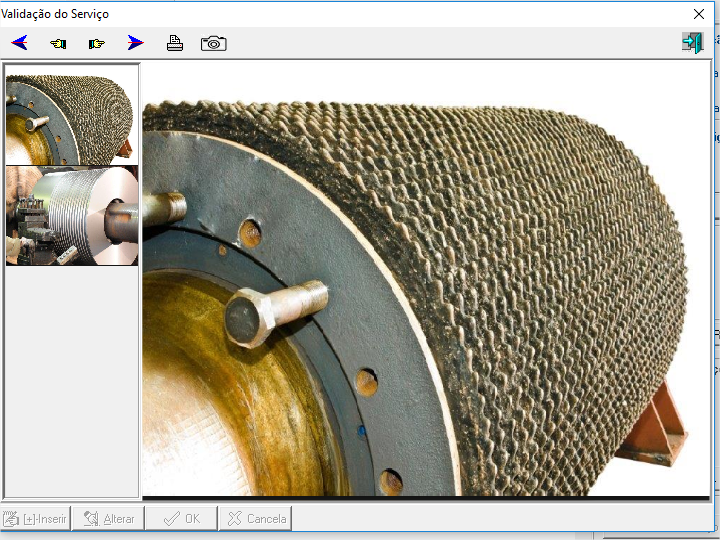Select the textured roller thumbnail

pos(72,115)
